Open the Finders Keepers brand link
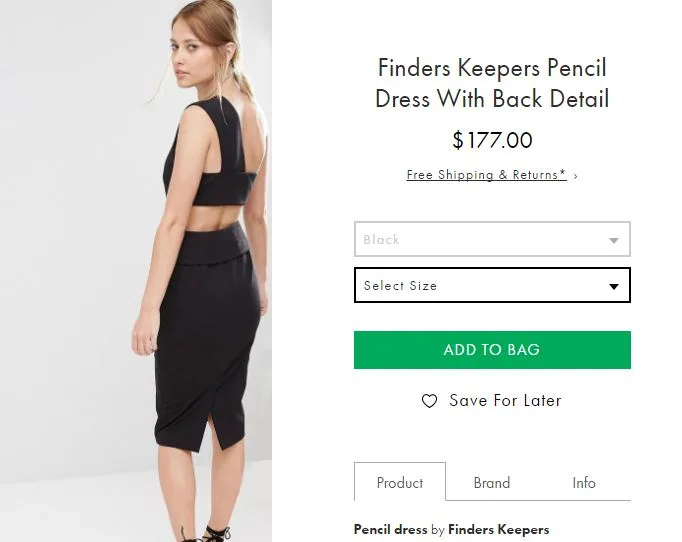The height and width of the screenshot is (542, 682). click(x=498, y=530)
